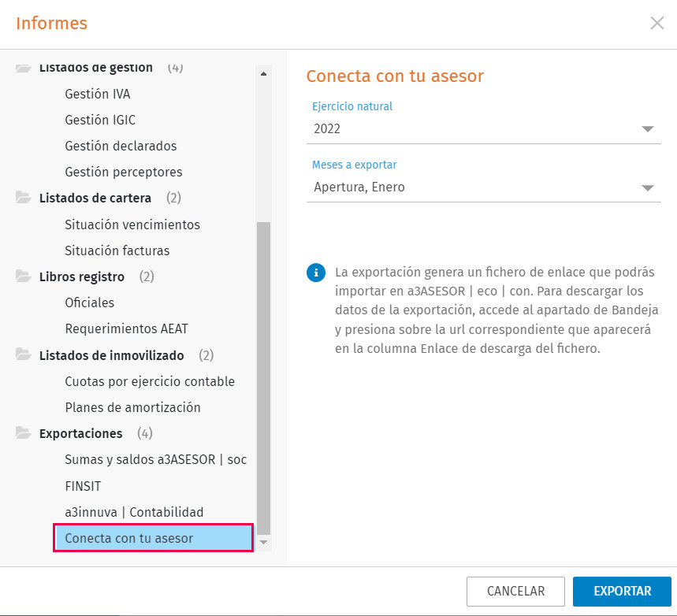The image size is (677, 616).
Task: Choose a3innuva | Contabilidad export
Action: tap(134, 512)
